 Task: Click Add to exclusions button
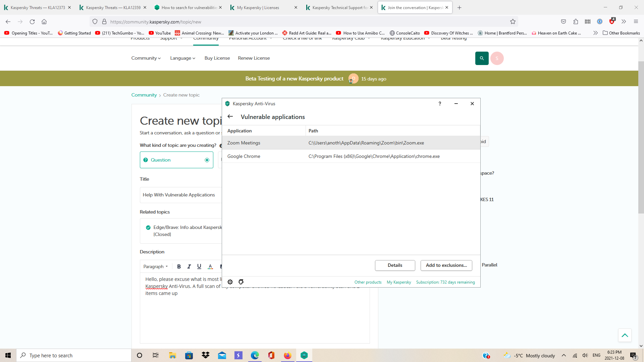446,265
